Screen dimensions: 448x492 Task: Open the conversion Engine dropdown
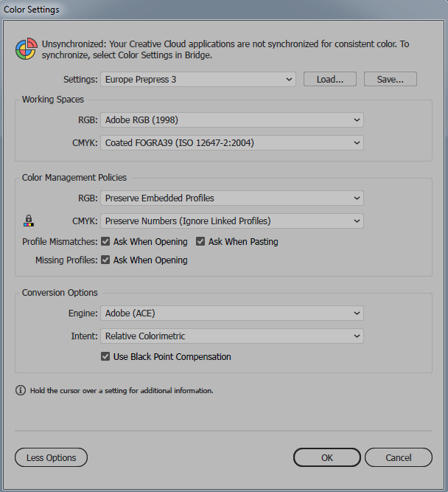[232, 313]
